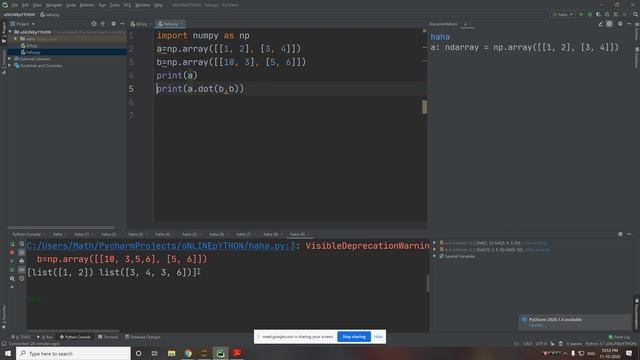The height and width of the screenshot is (360, 640).
Task: Click the Windows search box
Action: pyautogui.click(x=73, y=353)
